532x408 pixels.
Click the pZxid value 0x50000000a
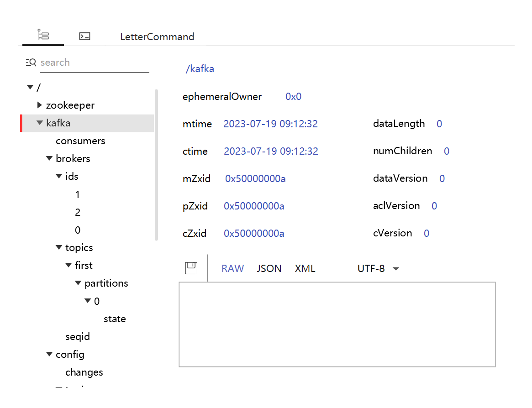(x=254, y=206)
